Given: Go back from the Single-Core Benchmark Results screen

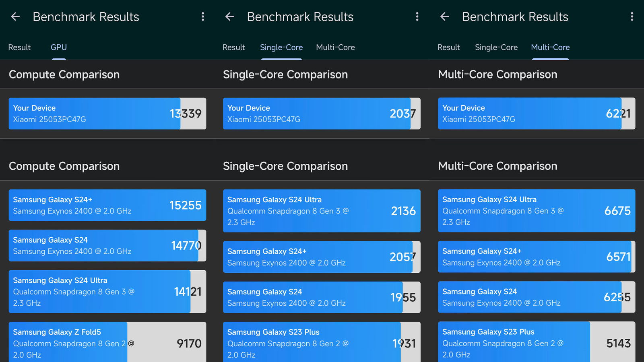Looking at the screenshot, I should click(x=230, y=16).
